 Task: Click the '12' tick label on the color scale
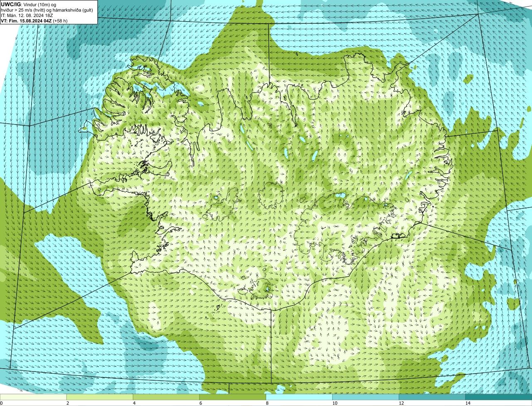coord(401,403)
